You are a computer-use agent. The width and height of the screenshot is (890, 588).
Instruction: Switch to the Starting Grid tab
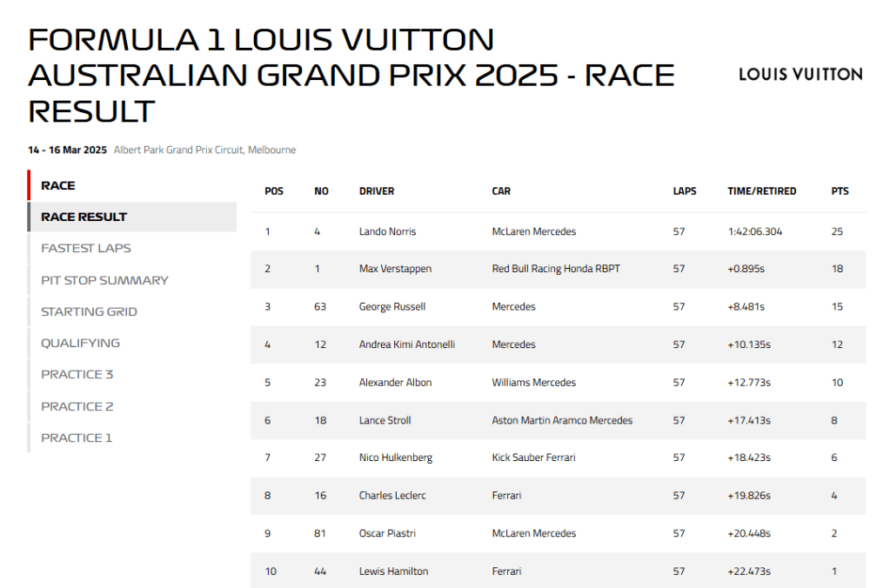pyautogui.click(x=89, y=311)
